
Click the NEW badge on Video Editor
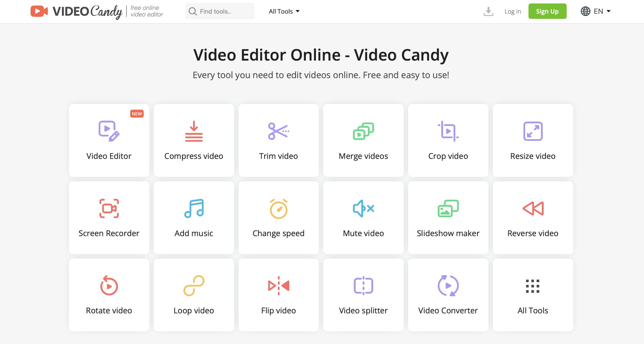click(137, 114)
